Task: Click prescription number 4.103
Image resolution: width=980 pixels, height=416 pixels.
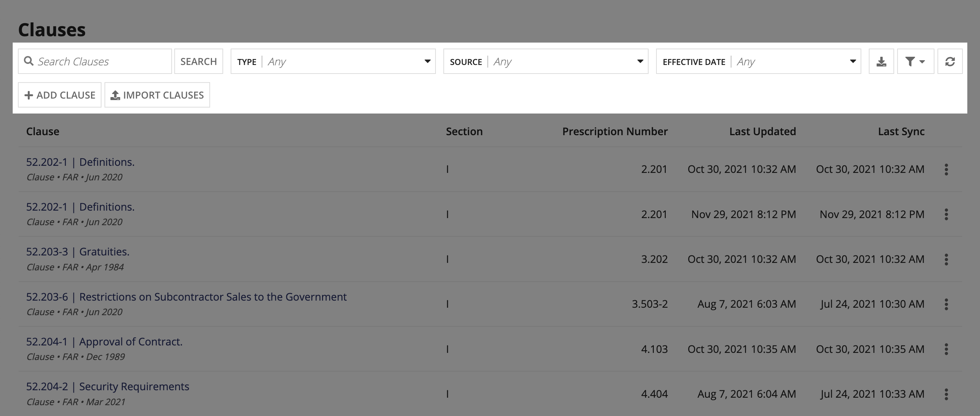Action: pos(654,349)
